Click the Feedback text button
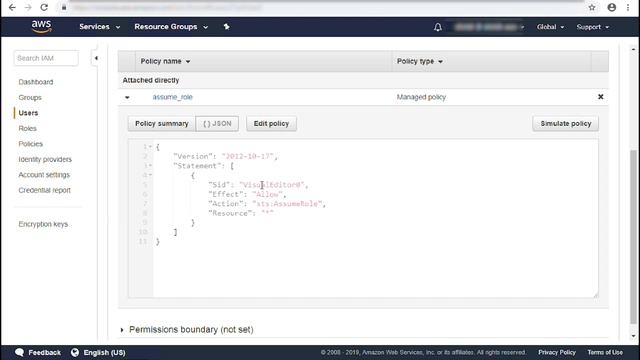The height and width of the screenshot is (360, 640). [x=44, y=352]
